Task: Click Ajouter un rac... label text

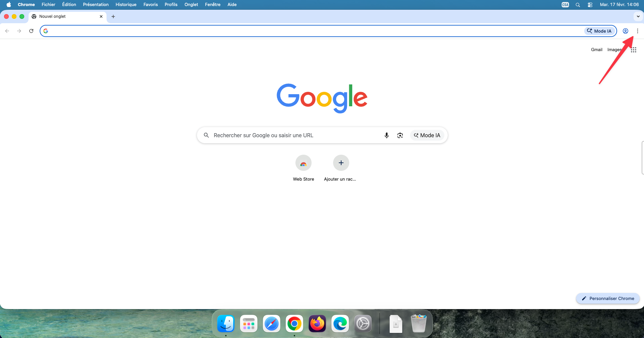Action: (x=340, y=179)
